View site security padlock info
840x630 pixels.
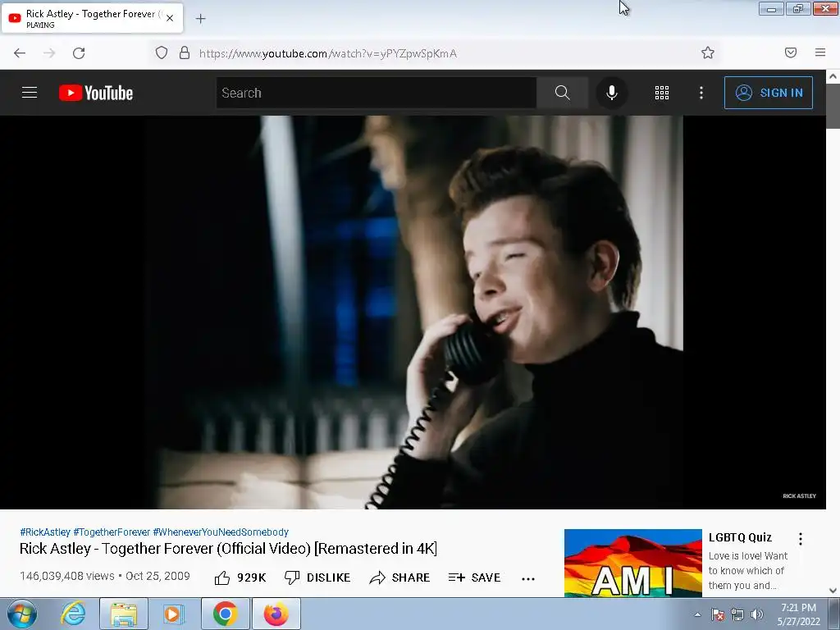[185, 53]
